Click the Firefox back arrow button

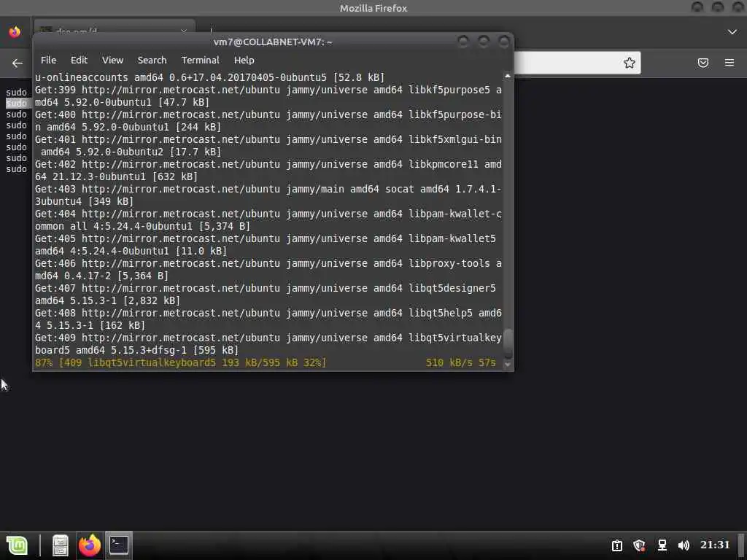coord(18,63)
